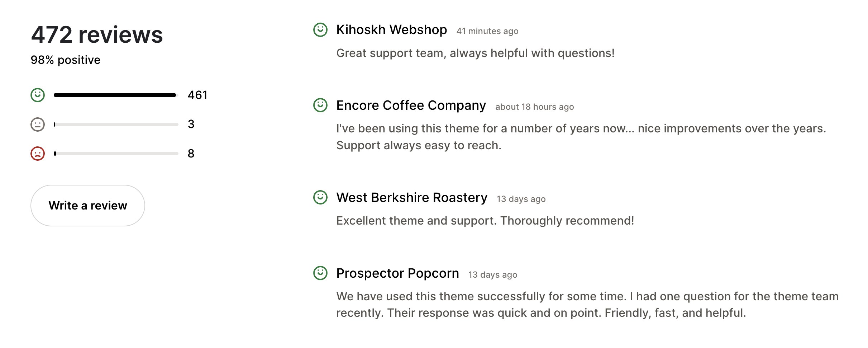868x348 pixels.
Task: Select the neutral face rating icon
Action: pos(37,124)
